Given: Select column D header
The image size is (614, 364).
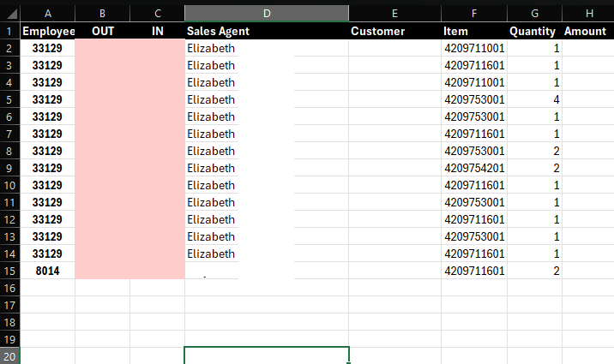Looking at the screenshot, I should (267, 14).
